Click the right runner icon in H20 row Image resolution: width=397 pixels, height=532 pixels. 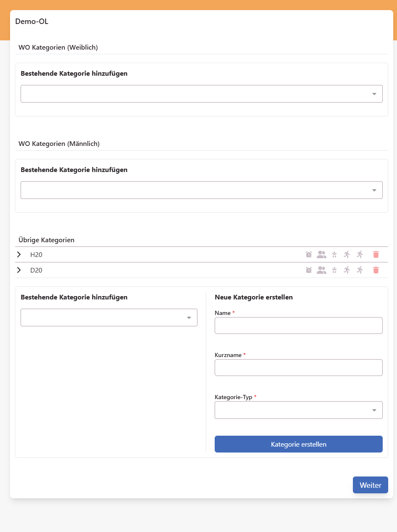tap(360, 254)
